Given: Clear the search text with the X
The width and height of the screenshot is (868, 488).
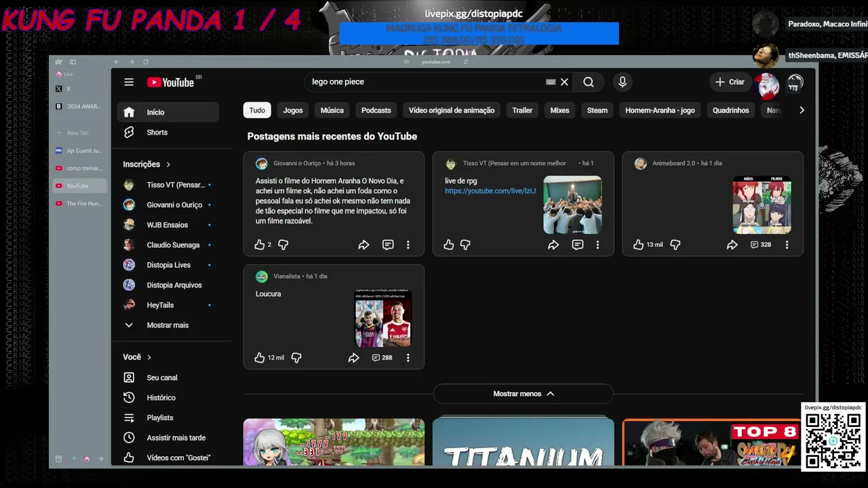Looking at the screenshot, I should [x=564, y=82].
